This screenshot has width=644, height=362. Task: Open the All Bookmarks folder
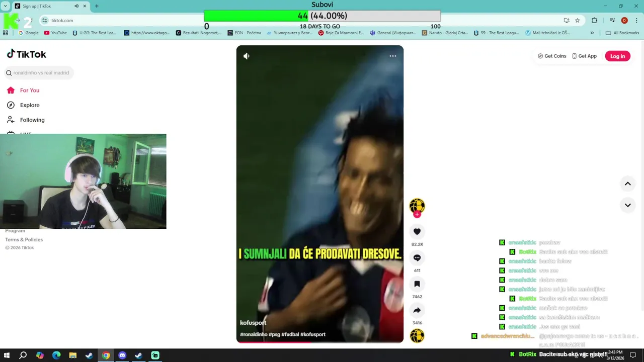[622, 33]
